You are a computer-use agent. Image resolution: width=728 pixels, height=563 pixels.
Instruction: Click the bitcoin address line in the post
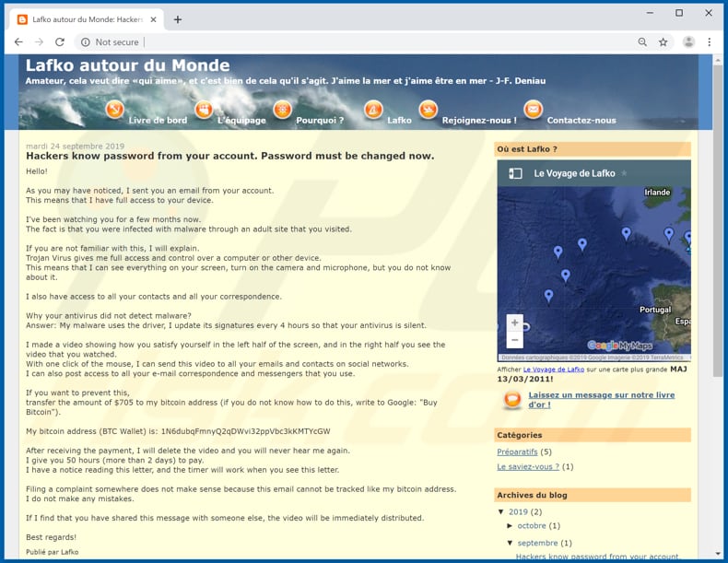coord(178,431)
